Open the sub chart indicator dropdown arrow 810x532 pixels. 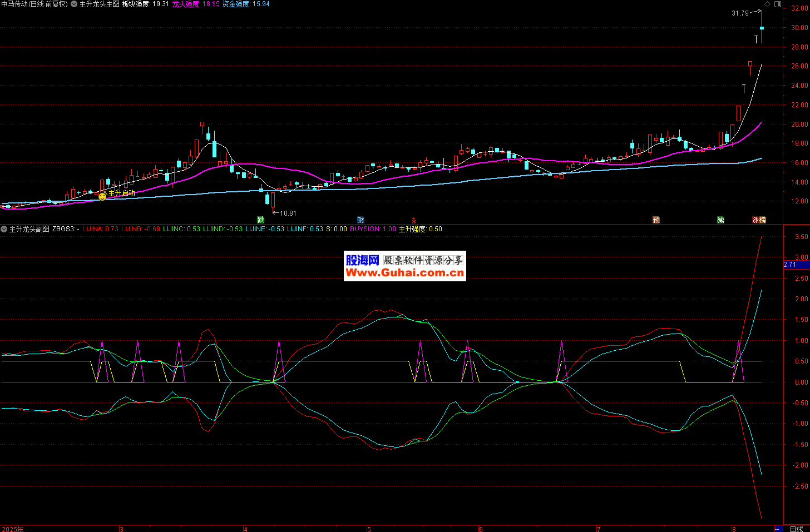coord(4,229)
